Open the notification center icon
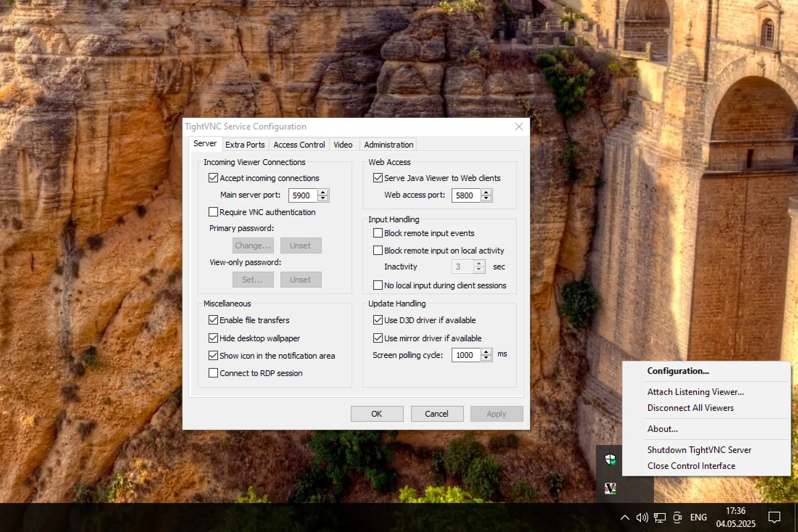Image resolution: width=798 pixels, height=532 pixels. [x=774, y=517]
